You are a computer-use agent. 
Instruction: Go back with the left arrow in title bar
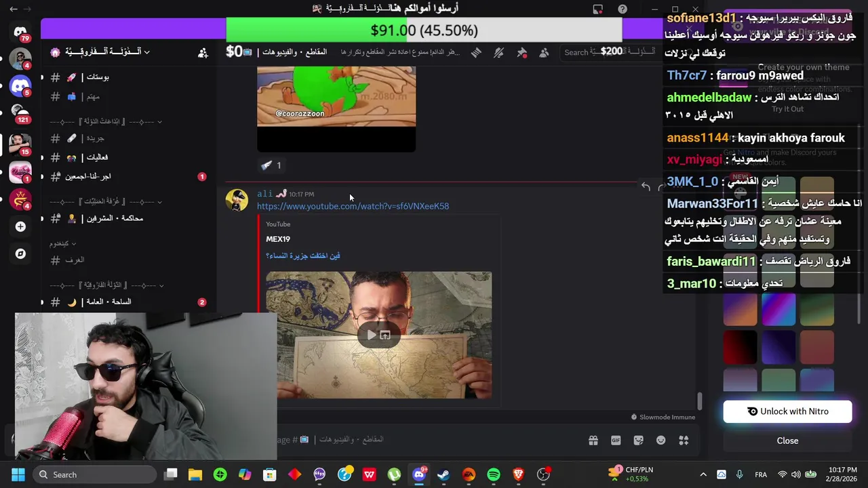click(14, 9)
